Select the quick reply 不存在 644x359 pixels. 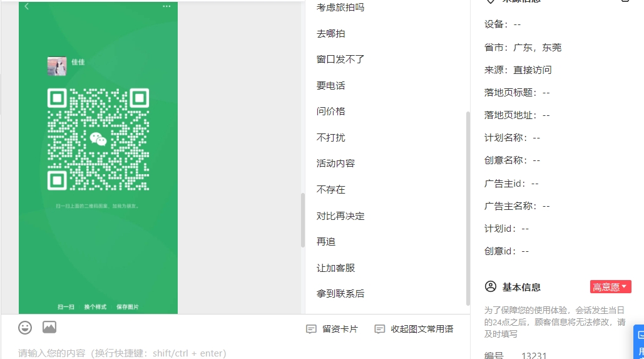(330, 190)
